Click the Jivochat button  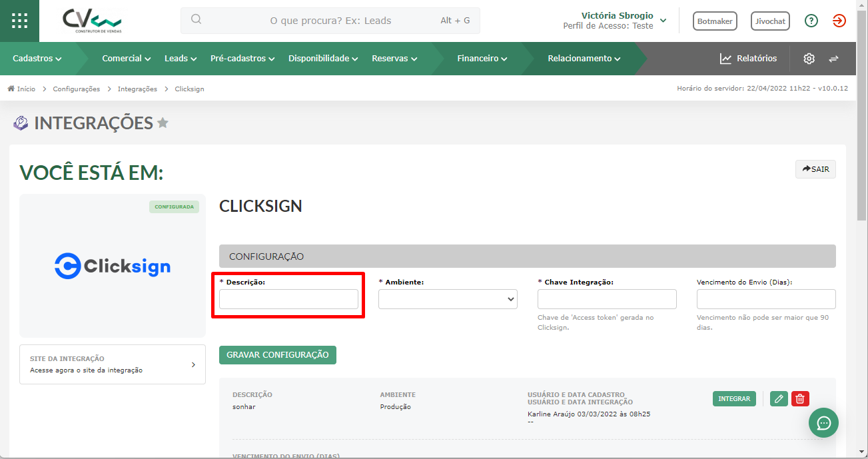coord(770,21)
